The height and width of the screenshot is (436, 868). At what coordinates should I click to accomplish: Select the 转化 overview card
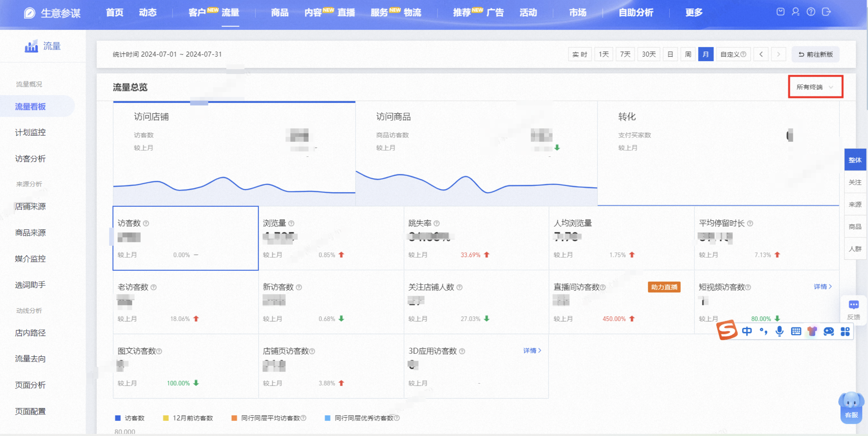coord(719,154)
